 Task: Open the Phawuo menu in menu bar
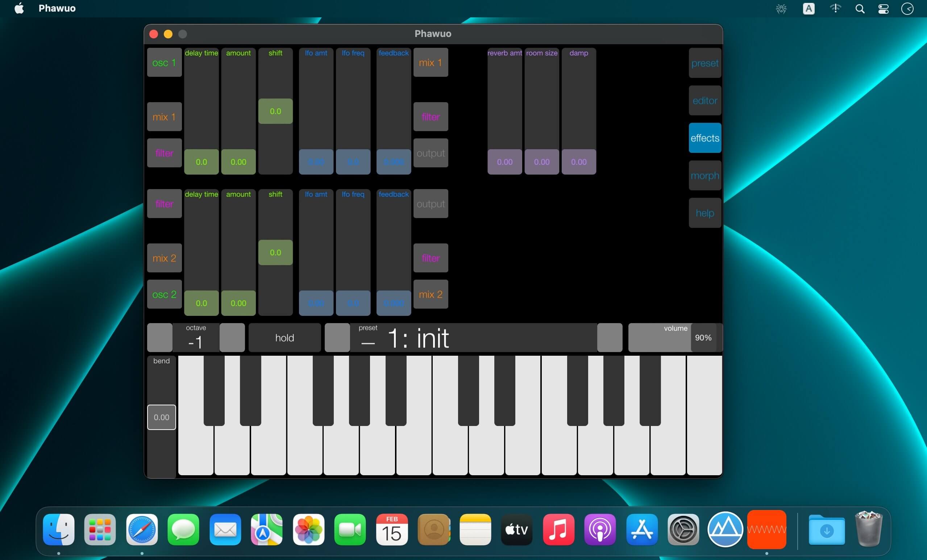click(x=57, y=8)
